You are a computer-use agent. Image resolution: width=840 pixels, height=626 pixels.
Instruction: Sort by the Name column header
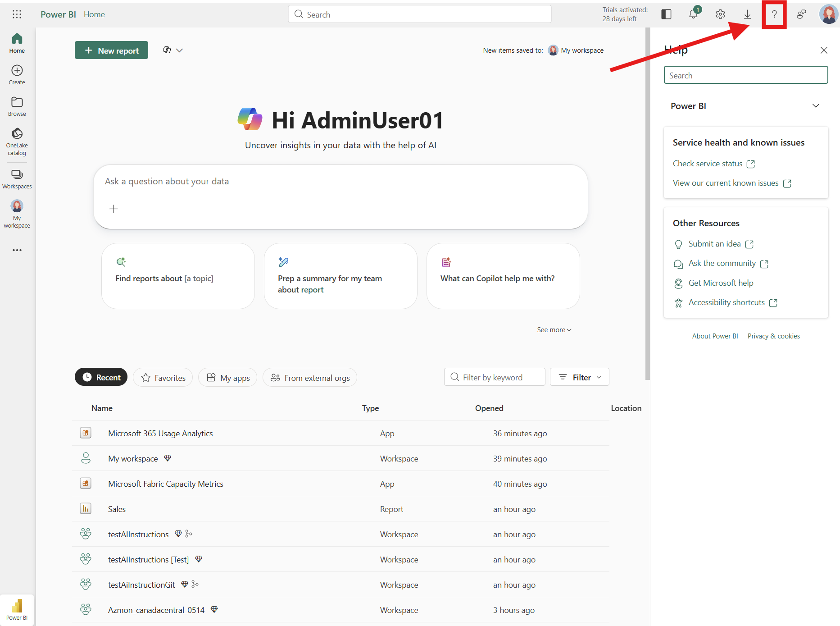click(102, 408)
